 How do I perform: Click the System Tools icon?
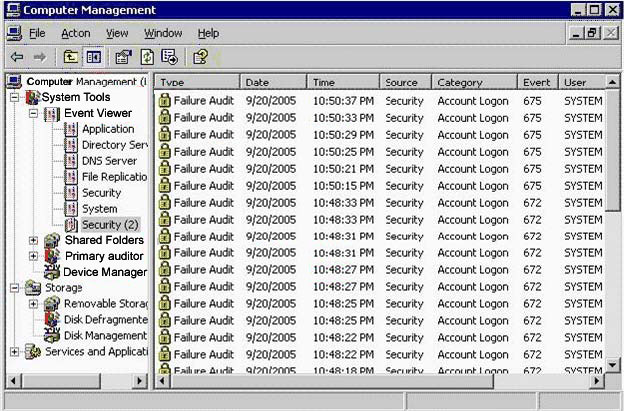[x=33, y=97]
